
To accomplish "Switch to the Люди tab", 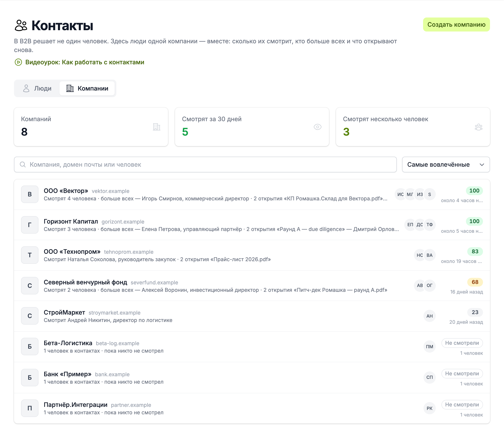I will pyautogui.click(x=37, y=88).
